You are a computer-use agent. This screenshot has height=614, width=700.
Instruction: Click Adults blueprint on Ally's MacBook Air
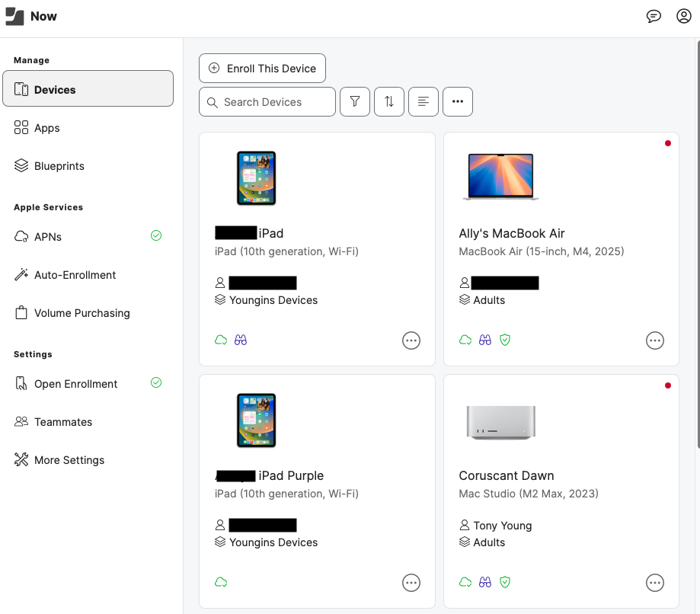pyautogui.click(x=482, y=300)
